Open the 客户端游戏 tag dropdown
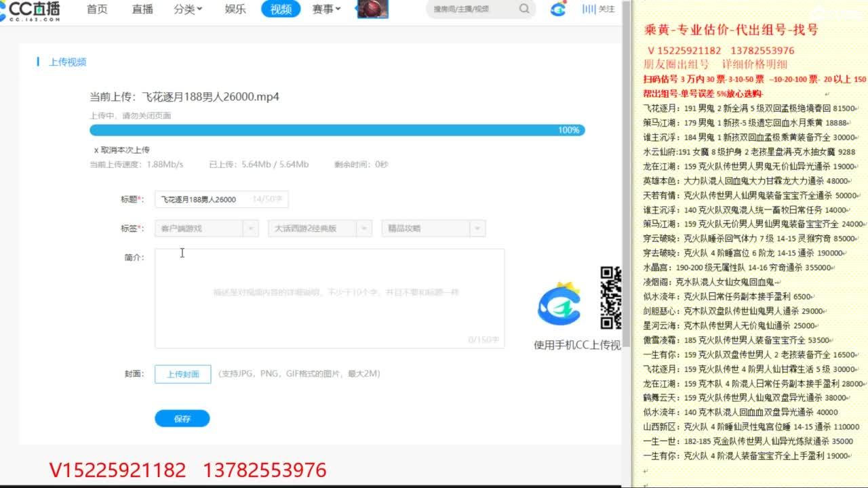Screen dimensions: 868x488 coord(207,228)
